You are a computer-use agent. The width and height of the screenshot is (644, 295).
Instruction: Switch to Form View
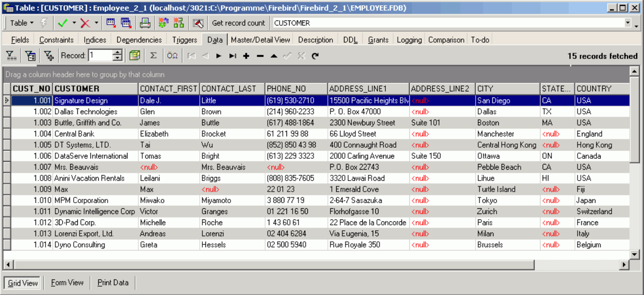click(x=67, y=282)
